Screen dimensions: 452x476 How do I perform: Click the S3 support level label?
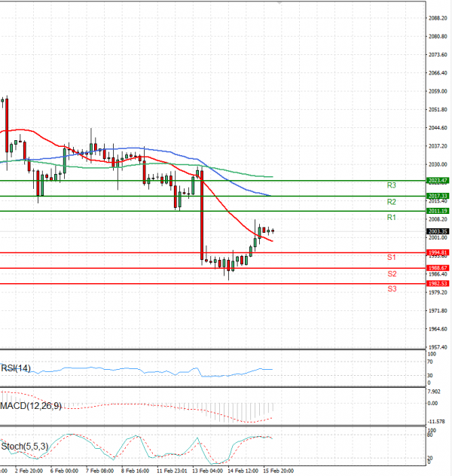click(392, 289)
